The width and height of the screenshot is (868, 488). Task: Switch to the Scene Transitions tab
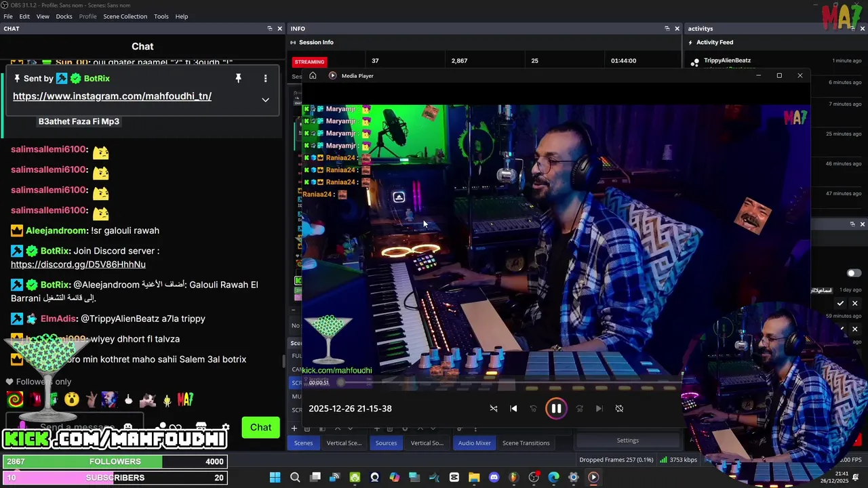coord(526,443)
